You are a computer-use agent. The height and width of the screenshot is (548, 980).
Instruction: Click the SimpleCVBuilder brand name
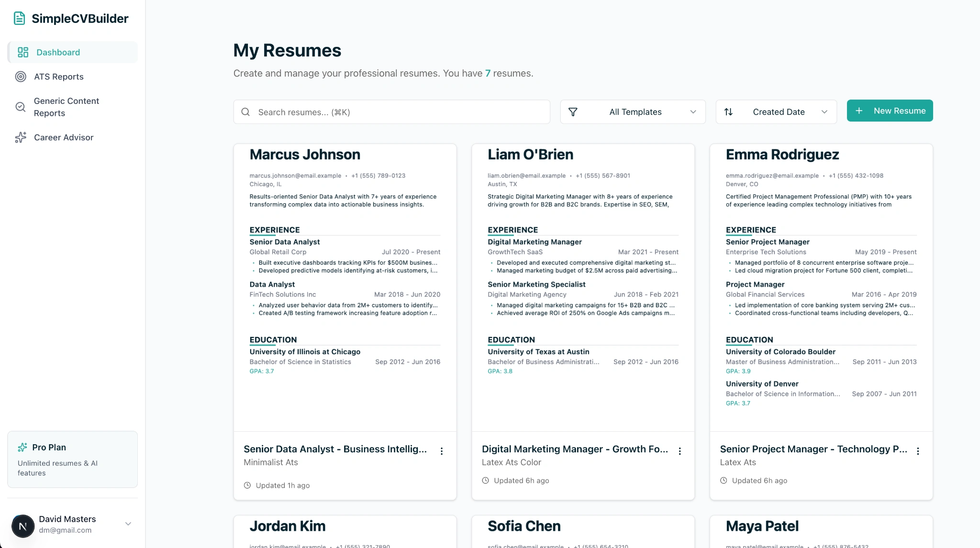80,18
